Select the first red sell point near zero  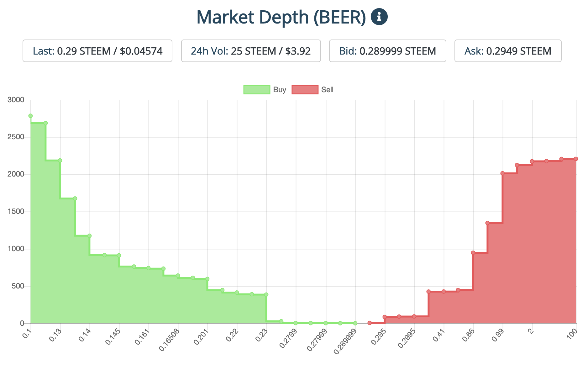(370, 323)
